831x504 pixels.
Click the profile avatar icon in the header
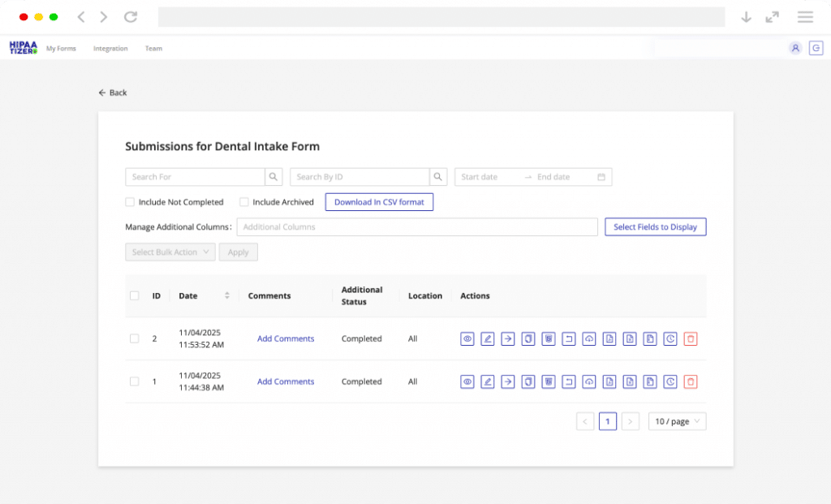(x=795, y=48)
